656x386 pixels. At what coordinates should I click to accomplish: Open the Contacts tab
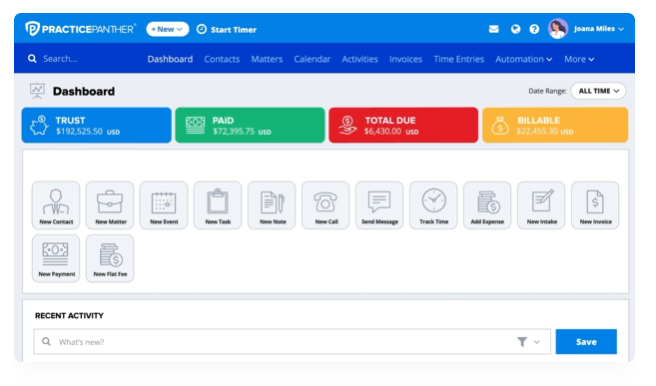click(222, 59)
